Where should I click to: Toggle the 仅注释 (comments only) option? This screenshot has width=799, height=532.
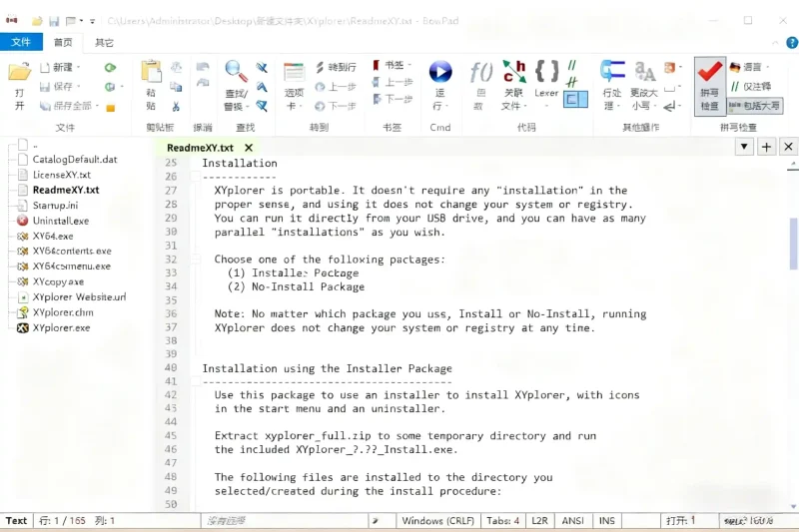(749, 86)
